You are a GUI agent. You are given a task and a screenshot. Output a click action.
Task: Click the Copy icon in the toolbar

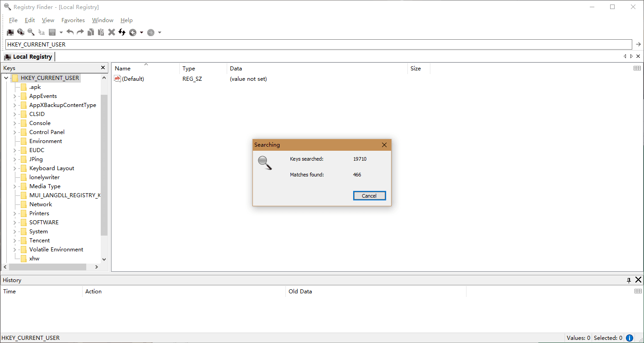coord(91,32)
